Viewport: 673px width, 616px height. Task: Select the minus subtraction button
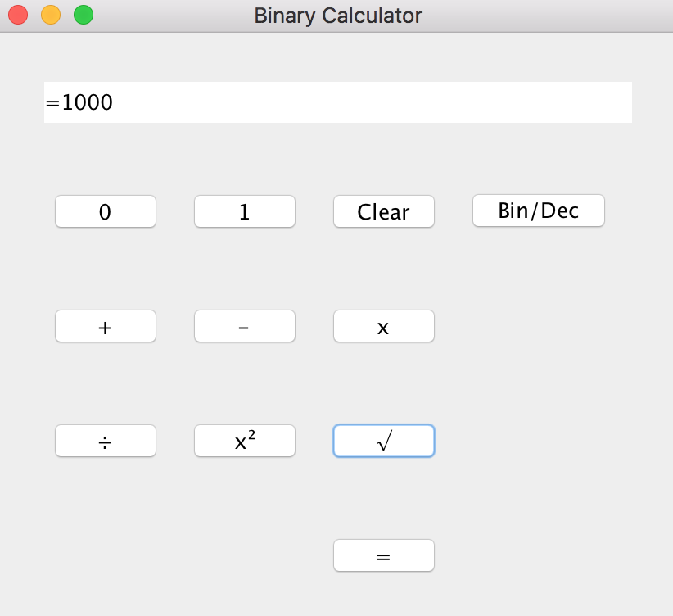[x=245, y=326]
